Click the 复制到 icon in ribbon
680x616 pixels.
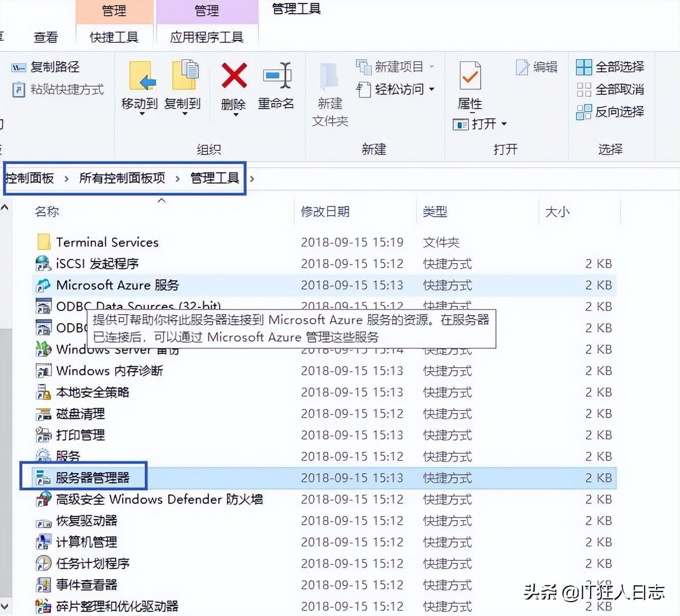coord(184,76)
